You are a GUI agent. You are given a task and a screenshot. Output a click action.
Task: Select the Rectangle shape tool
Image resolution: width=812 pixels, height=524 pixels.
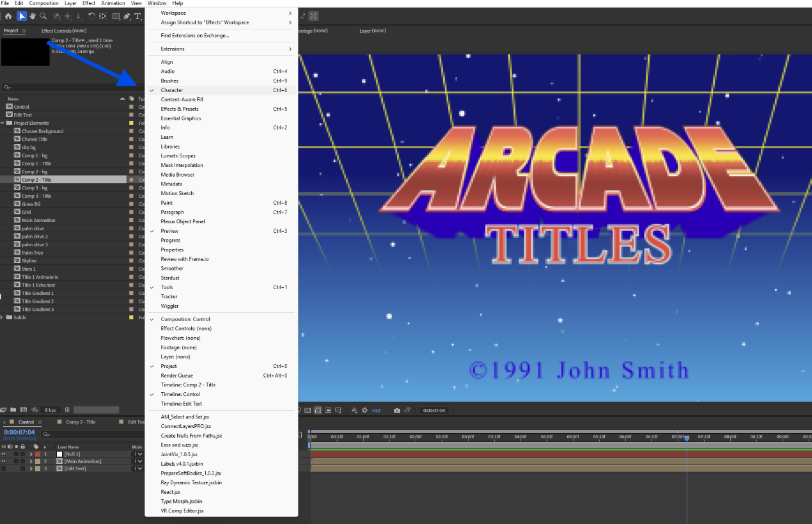click(x=116, y=16)
